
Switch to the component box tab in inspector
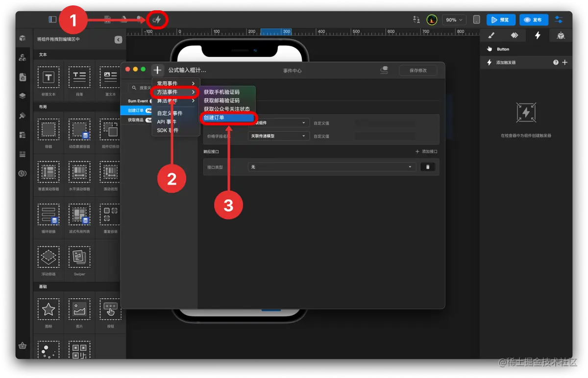pos(561,35)
